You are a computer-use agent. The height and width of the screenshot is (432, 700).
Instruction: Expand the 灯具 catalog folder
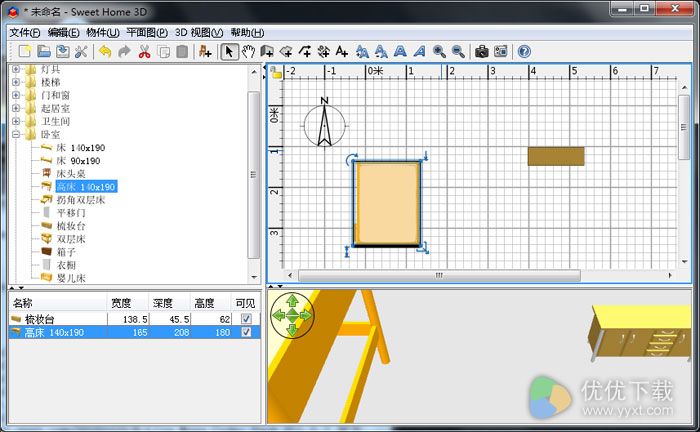coord(16,69)
